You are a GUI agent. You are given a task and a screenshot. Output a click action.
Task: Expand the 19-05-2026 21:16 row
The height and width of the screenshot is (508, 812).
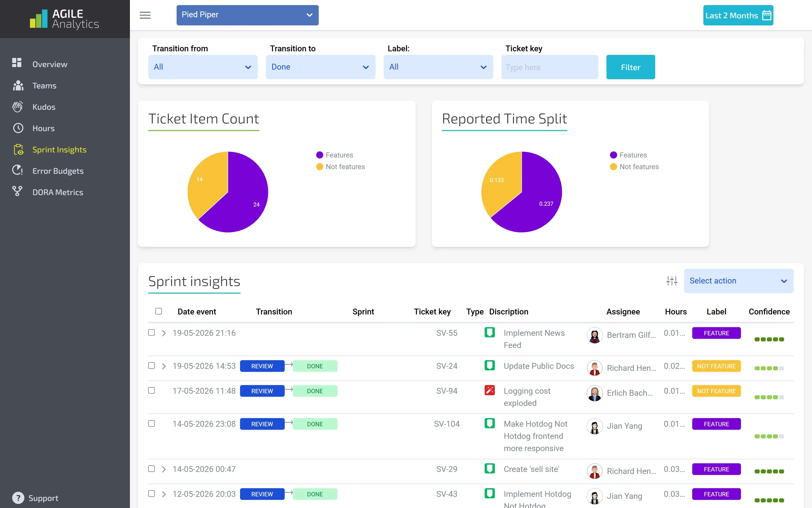[x=164, y=333]
